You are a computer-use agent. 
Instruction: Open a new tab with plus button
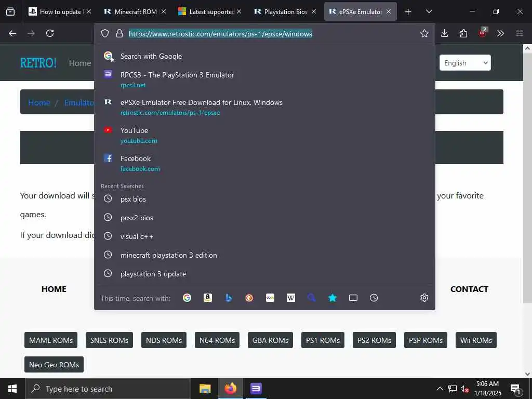click(408, 12)
